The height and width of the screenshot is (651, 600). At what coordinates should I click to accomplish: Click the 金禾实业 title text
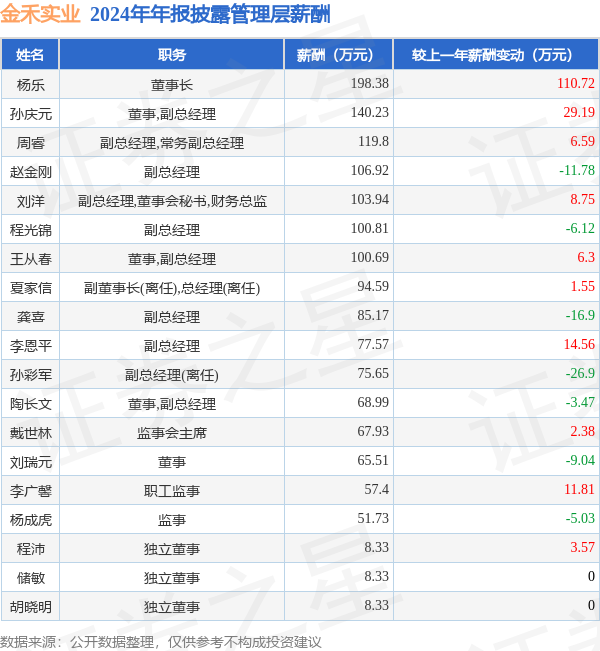click(x=40, y=14)
